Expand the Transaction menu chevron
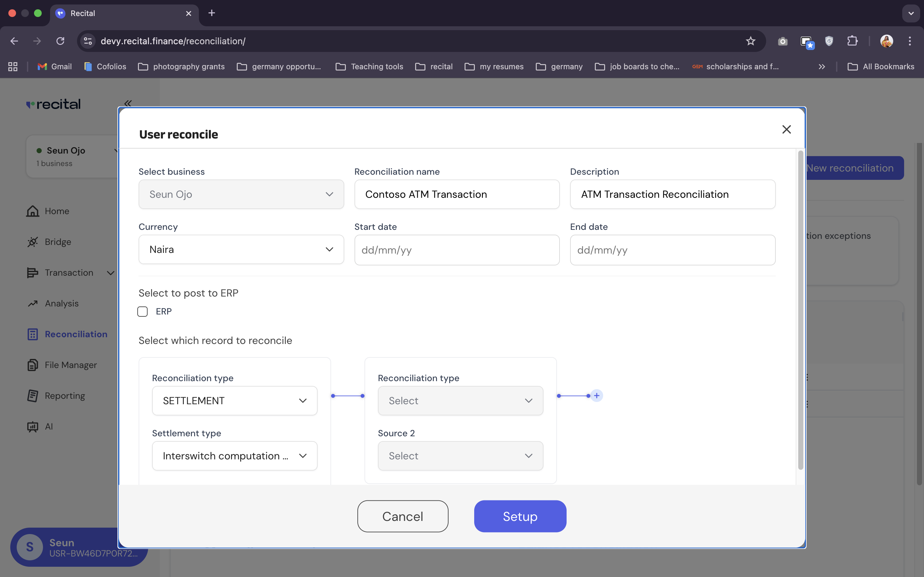The height and width of the screenshot is (577, 924). pyautogui.click(x=110, y=273)
